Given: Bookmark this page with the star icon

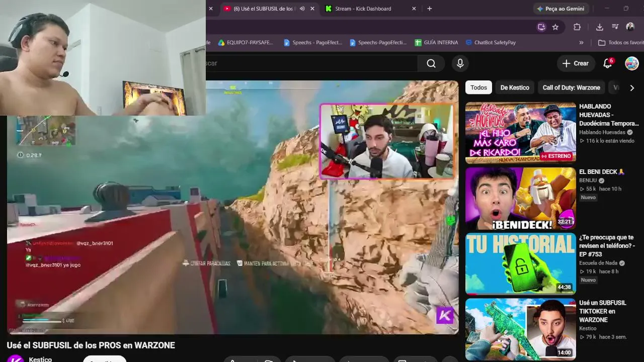Looking at the screenshot, I should click(x=555, y=27).
